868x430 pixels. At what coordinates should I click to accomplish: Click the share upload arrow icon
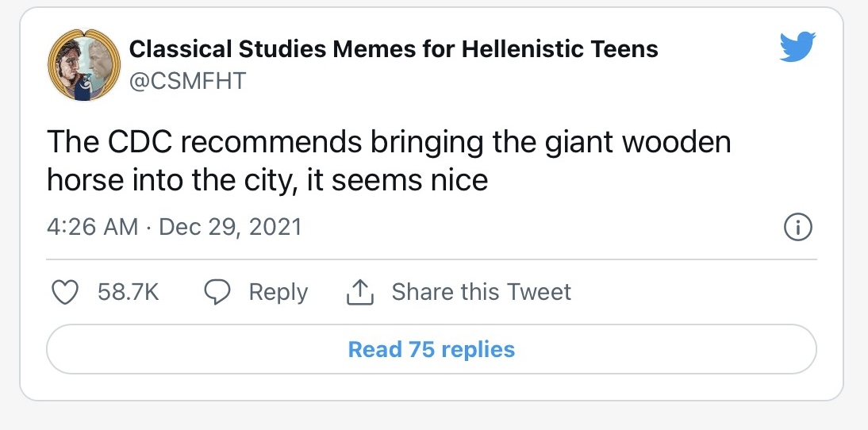[x=359, y=293]
